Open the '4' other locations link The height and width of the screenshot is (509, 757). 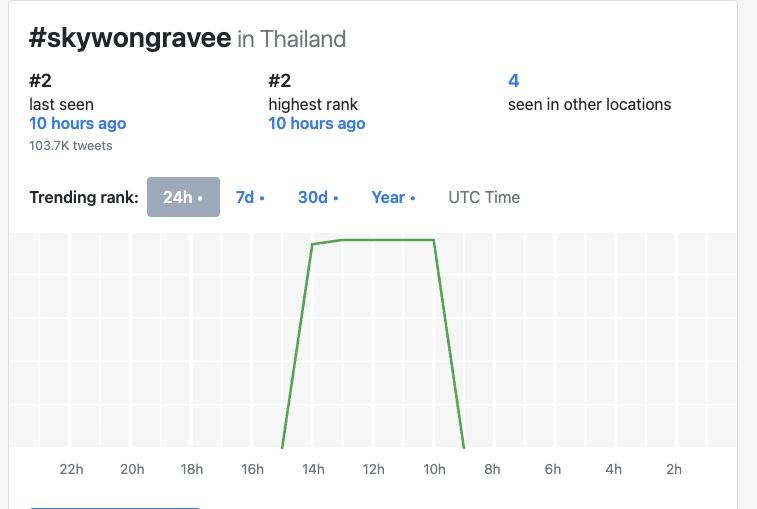(x=514, y=81)
